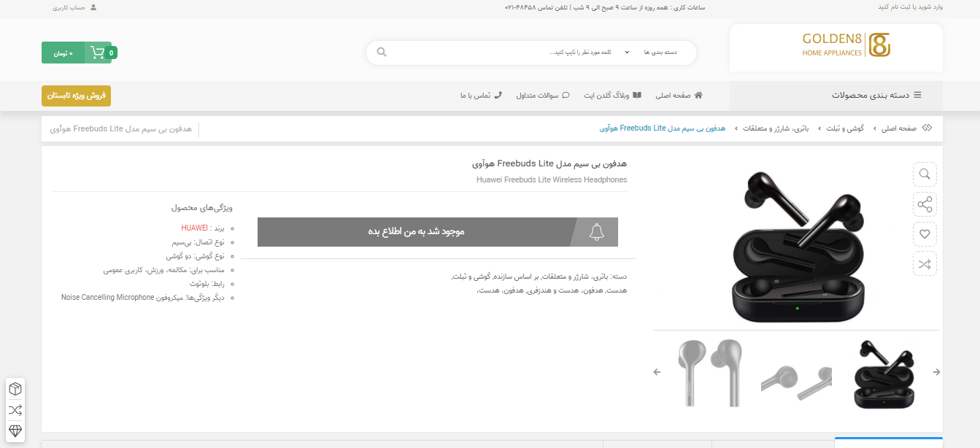
Task: Click the diamond icon in bottom-left floating panel
Action: 15,430
